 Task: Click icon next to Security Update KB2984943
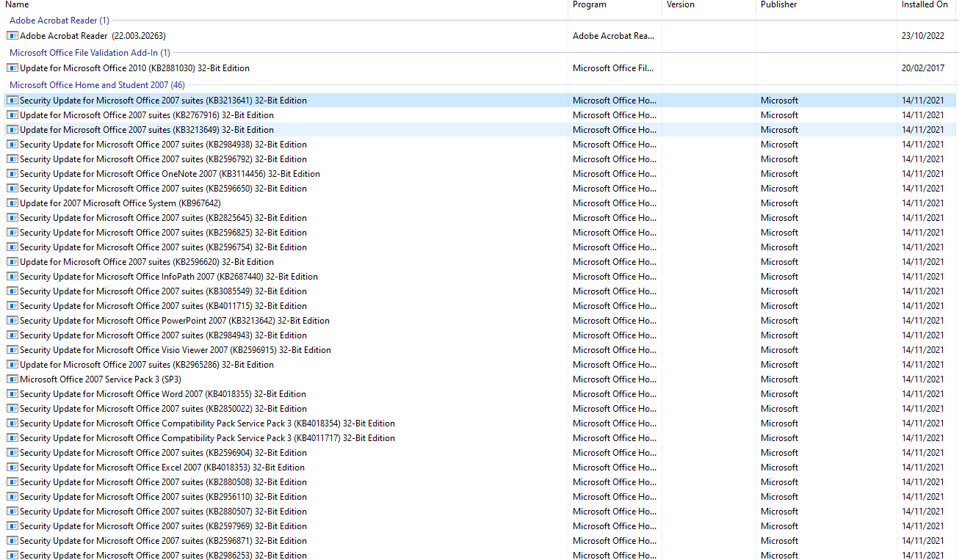[x=12, y=335]
